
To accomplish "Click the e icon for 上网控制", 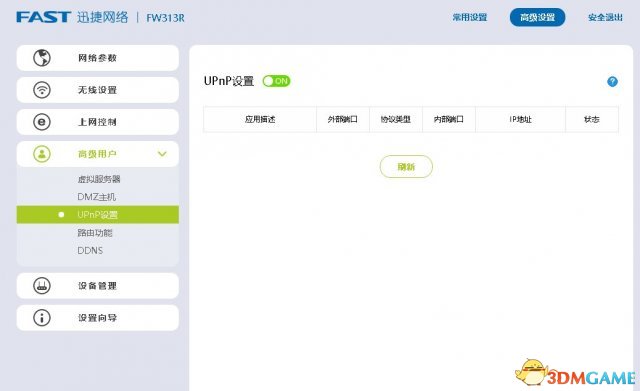I will pos(42,122).
